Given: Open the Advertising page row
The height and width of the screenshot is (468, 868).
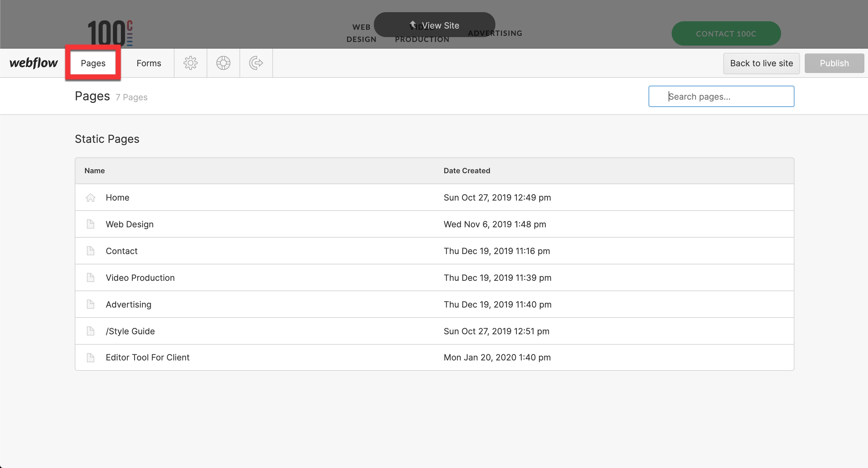Looking at the screenshot, I should click(434, 304).
